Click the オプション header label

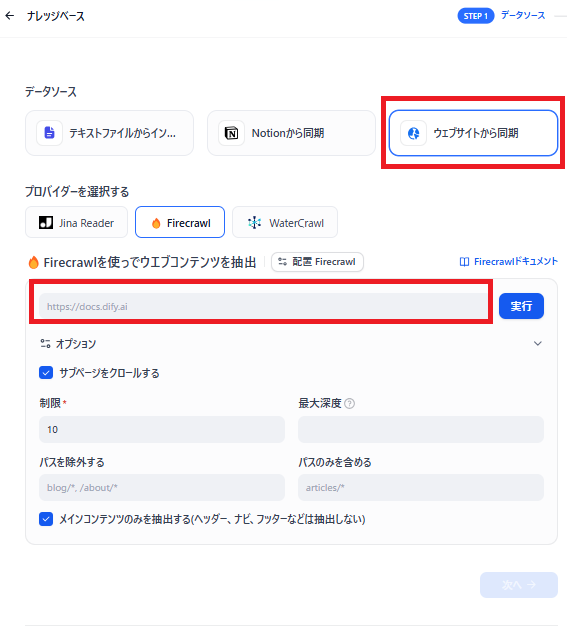point(76,344)
